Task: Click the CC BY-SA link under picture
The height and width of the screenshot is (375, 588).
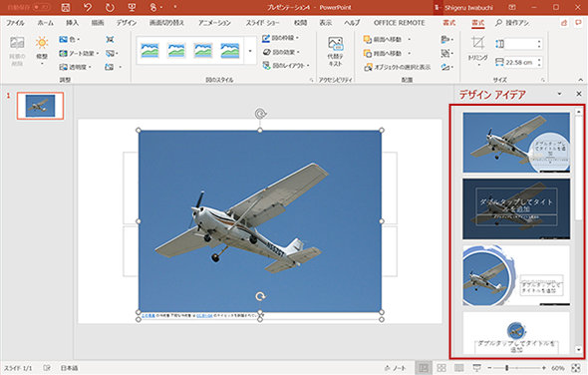Action: [204, 316]
